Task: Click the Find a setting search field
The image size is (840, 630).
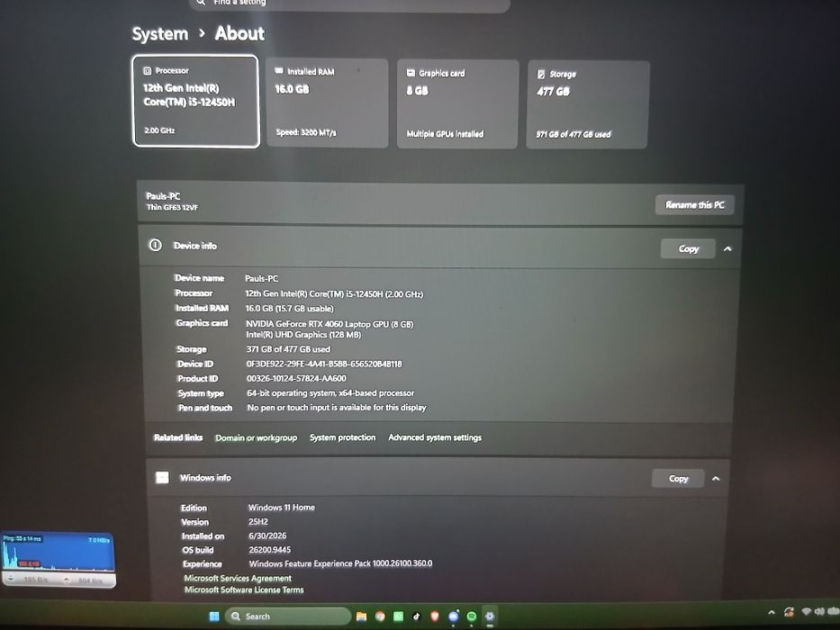Action: [349, 4]
